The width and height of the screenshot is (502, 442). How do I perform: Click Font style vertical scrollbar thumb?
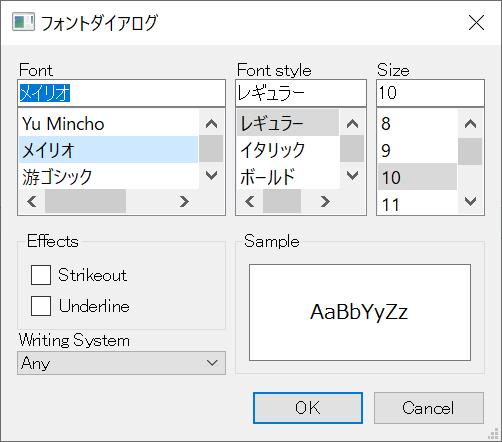352,149
